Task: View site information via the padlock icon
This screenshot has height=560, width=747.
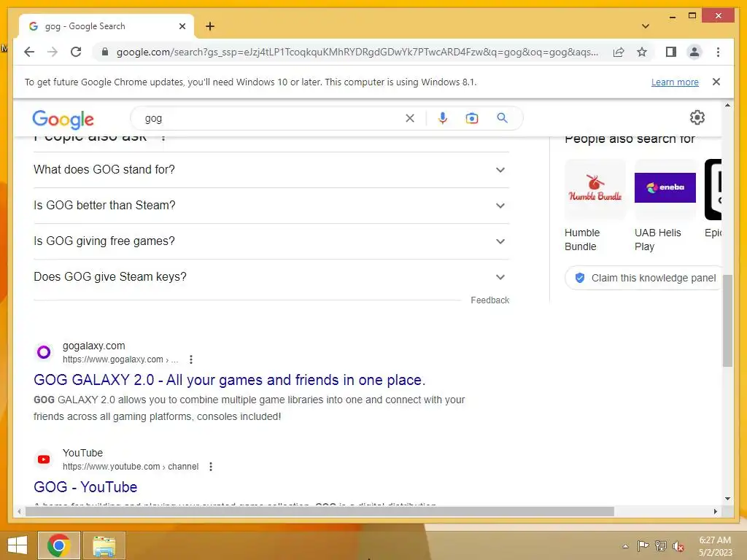Action: 105,52
